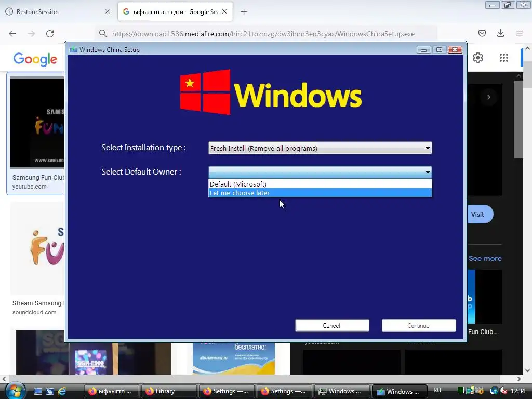This screenshot has width=532, height=399.
Task: Choose 'Default (Microsoft)' owner option
Action: pyautogui.click(x=320, y=184)
